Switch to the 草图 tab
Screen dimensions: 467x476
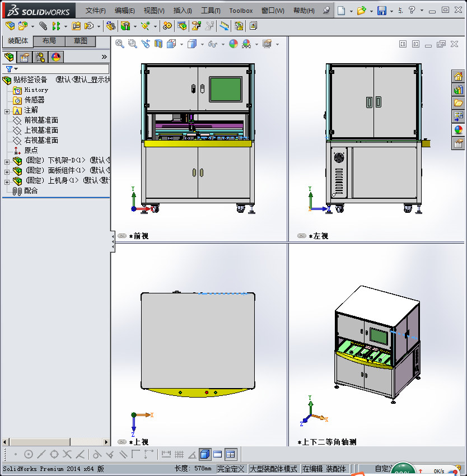(x=81, y=41)
